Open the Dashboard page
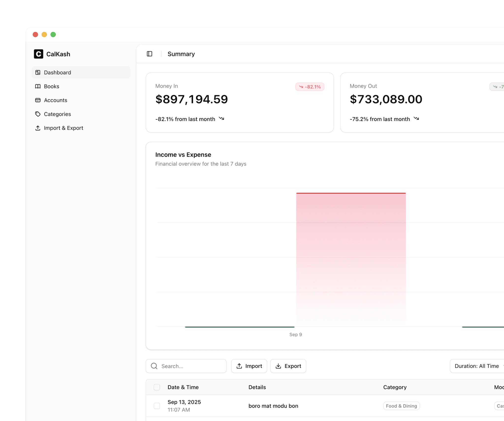This screenshot has height=421, width=504. tap(81, 72)
